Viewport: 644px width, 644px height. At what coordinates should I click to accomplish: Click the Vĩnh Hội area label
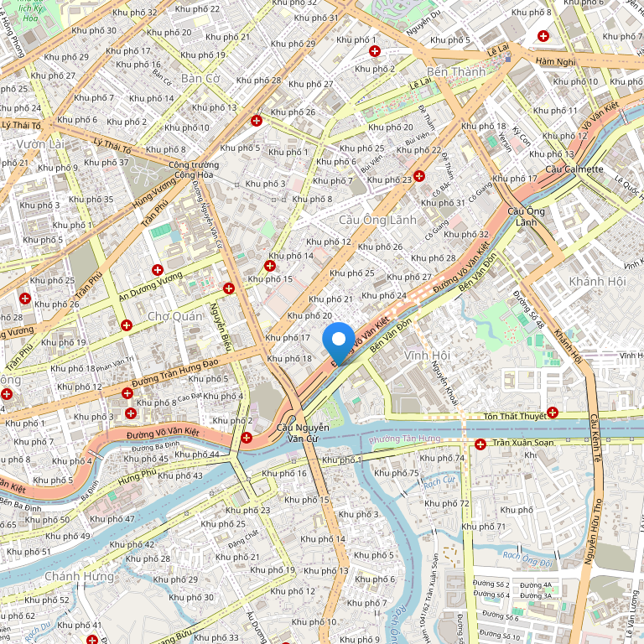pos(427,356)
